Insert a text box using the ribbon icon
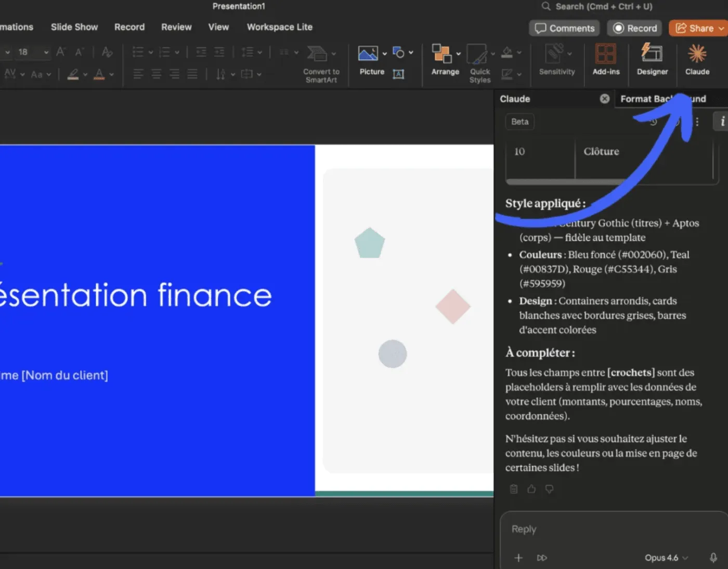This screenshot has width=728, height=569. pos(398,74)
